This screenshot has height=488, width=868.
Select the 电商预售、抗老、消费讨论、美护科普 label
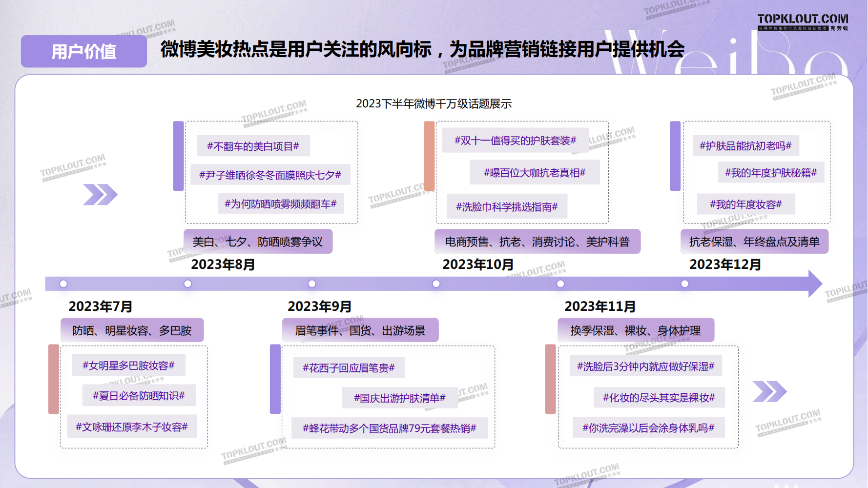pyautogui.click(x=537, y=242)
